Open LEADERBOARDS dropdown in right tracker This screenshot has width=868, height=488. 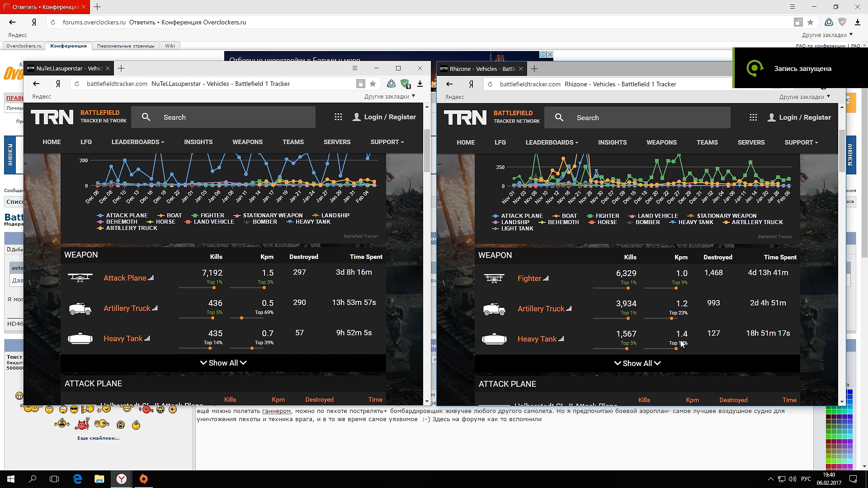tap(552, 142)
